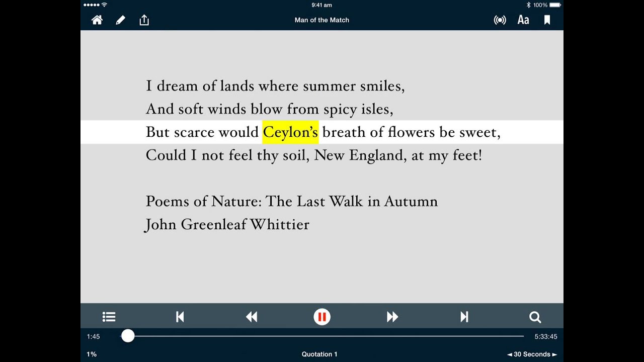Screen dimensions: 644x362
Task: Fast forward the audio playback
Action: (x=392, y=317)
